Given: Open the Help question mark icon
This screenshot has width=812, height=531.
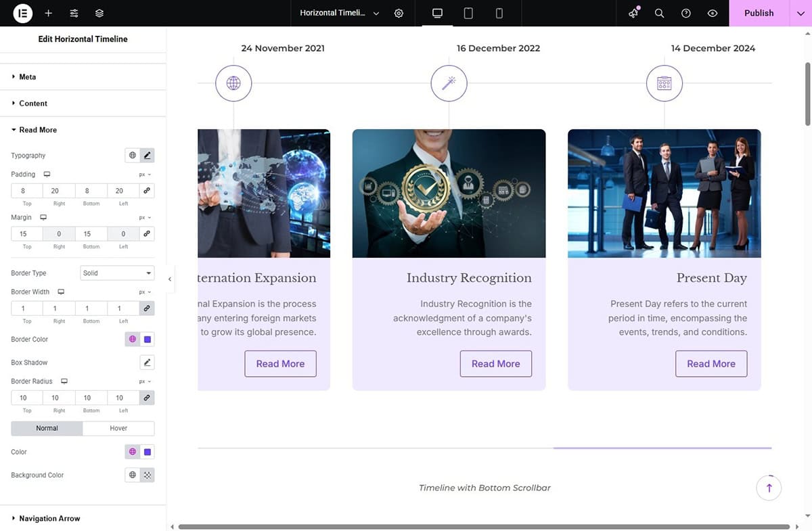Looking at the screenshot, I should [685, 13].
